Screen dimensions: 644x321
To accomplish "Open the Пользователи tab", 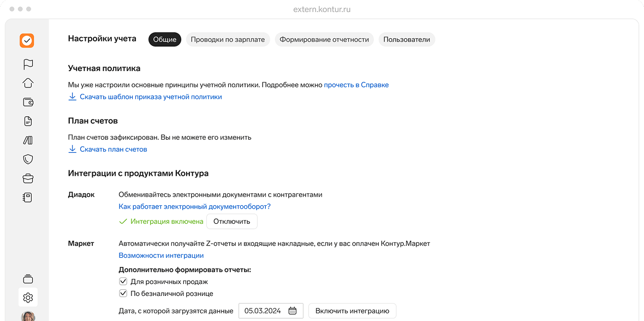I will coord(407,39).
